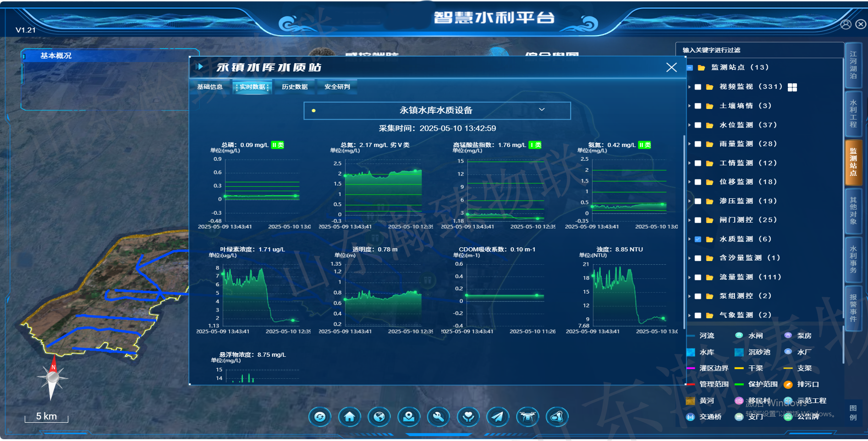The height and width of the screenshot is (441, 868).
Task: Click the refresh icon in bottom toolbar
Action: tap(320, 417)
